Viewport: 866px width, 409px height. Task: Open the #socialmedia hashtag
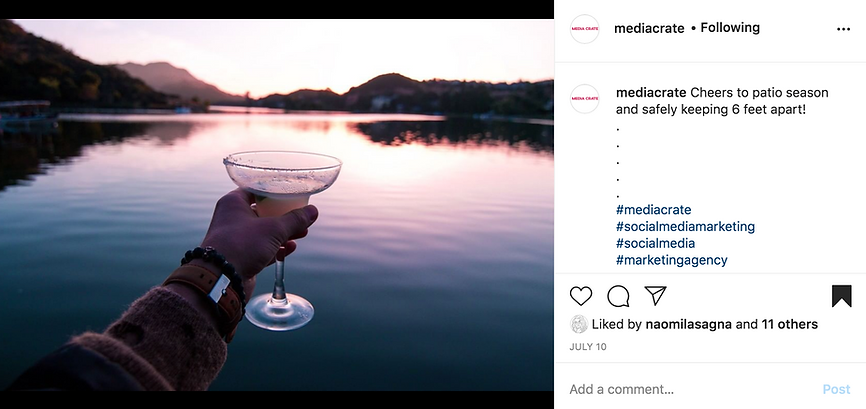[655, 243]
